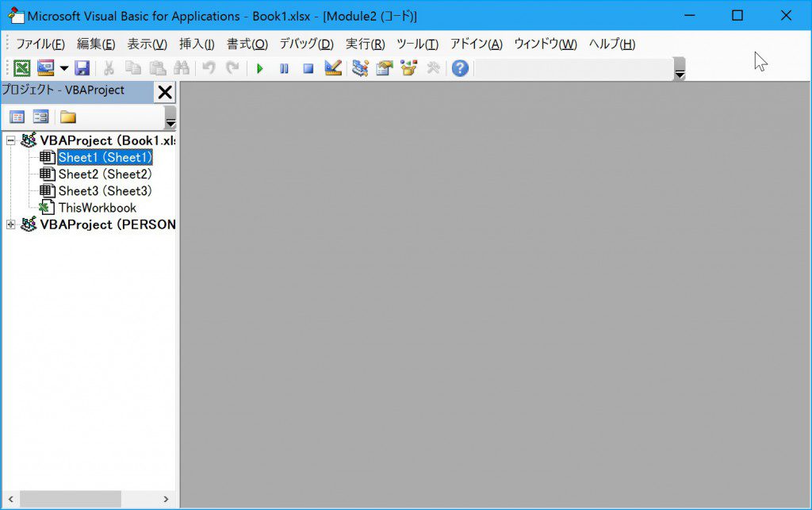812x510 pixels.
Task: Open the 編集(E) menu
Action: click(96, 44)
